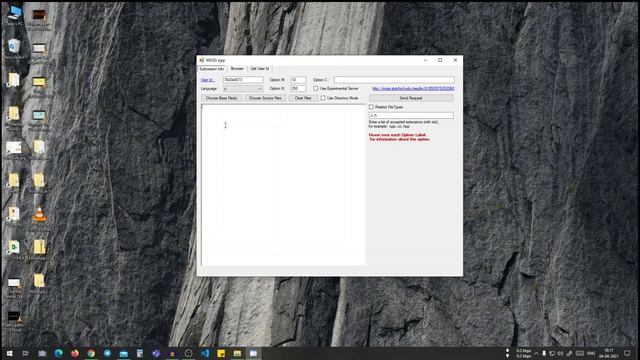This screenshot has width=640, height=360.
Task: Click the User Id link label
Action: [x=207, y=80]
